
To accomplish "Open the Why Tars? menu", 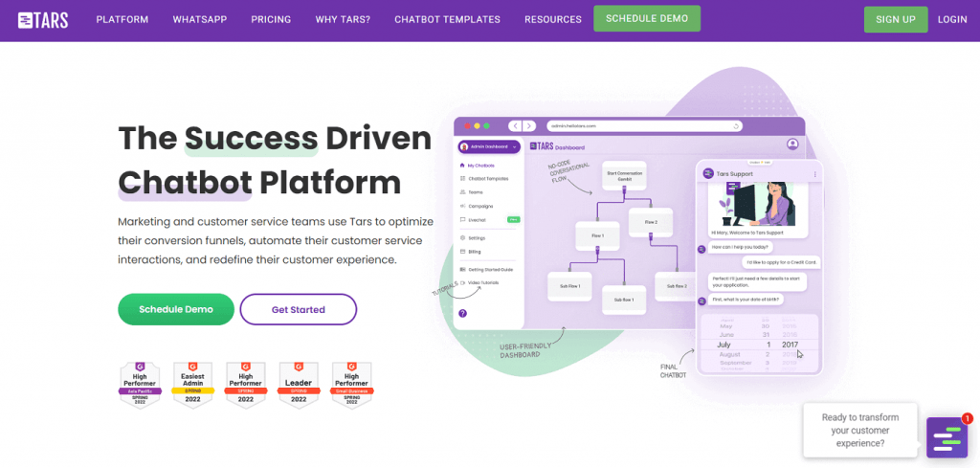I will pos(343,19).
